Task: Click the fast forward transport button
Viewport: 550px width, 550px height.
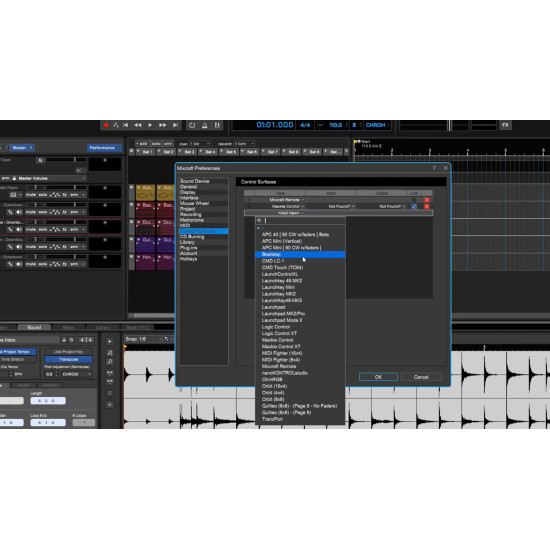Action: click(x=162, y=125)
